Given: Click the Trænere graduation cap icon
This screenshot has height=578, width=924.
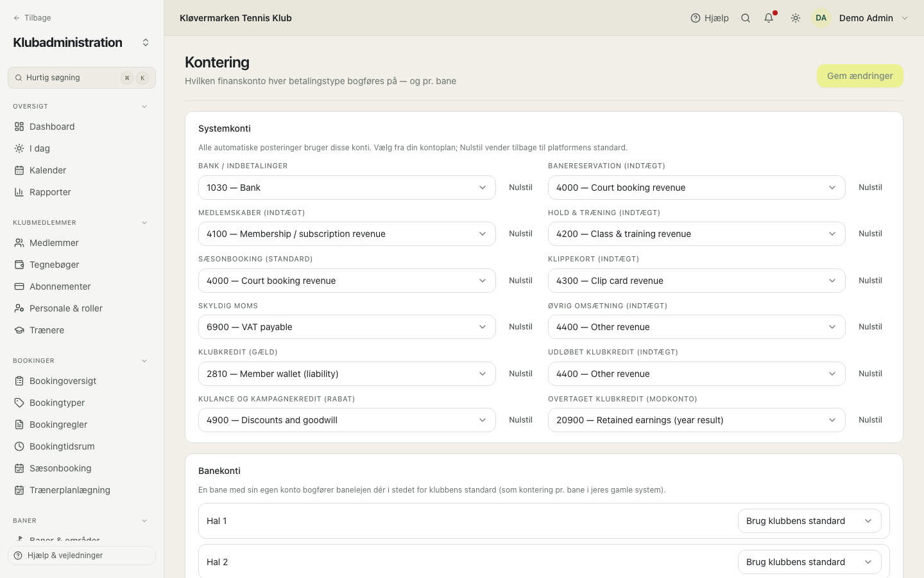Looking at the screenshot, I should [x=19, y=330].
